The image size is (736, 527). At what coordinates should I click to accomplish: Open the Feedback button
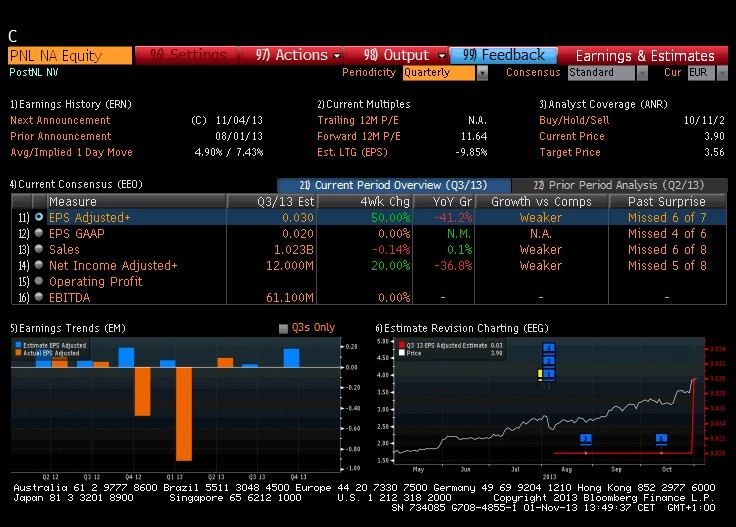click(x=503, y=55)
